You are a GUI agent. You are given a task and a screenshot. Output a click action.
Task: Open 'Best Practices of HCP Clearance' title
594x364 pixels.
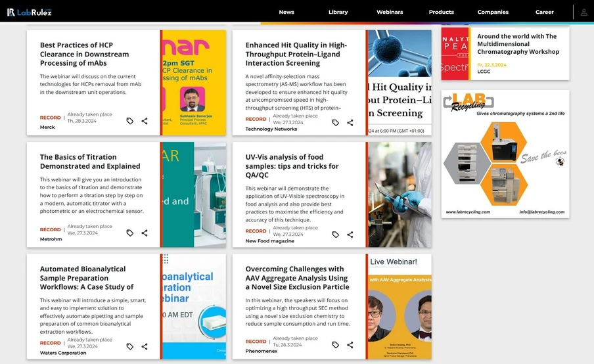click(x=85, y=54)
